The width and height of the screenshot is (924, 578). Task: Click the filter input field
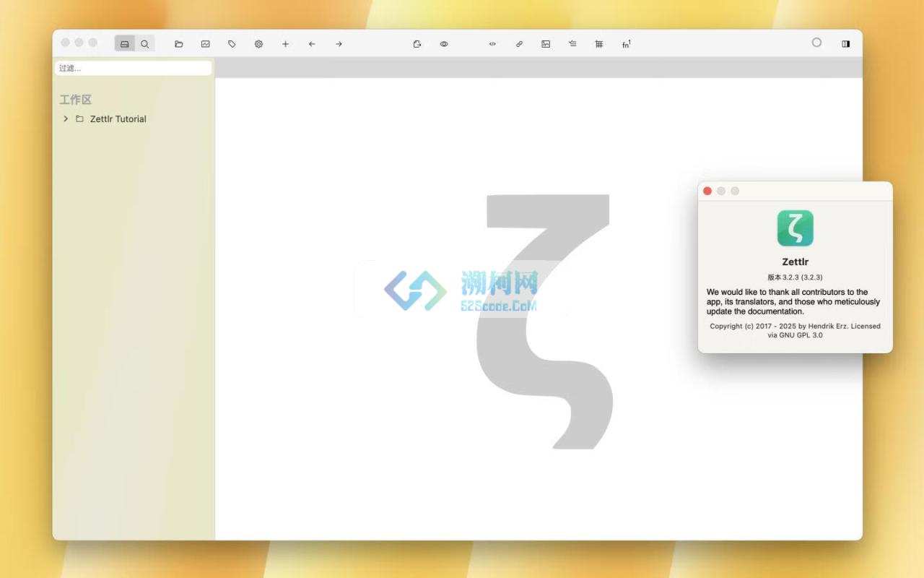coord(134,68)
